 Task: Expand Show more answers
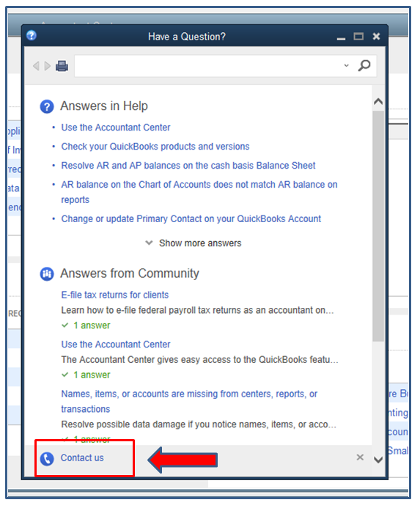click(194, 243)
